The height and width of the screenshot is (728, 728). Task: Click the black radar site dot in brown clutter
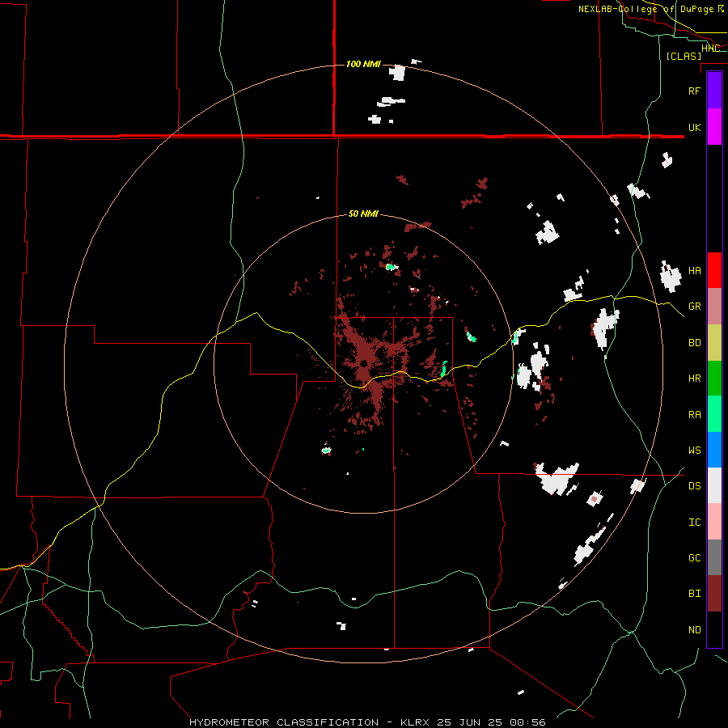coord(364,363)
